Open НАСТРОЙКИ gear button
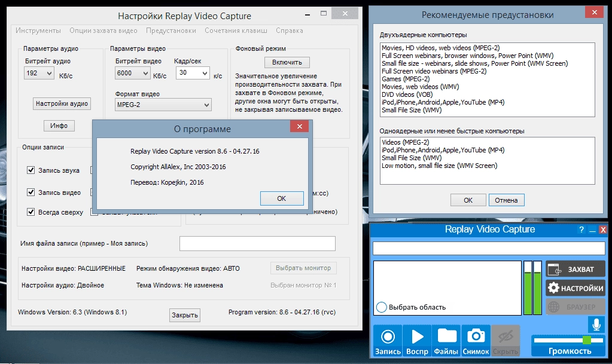The image size is (612, 364). [576, 288]
